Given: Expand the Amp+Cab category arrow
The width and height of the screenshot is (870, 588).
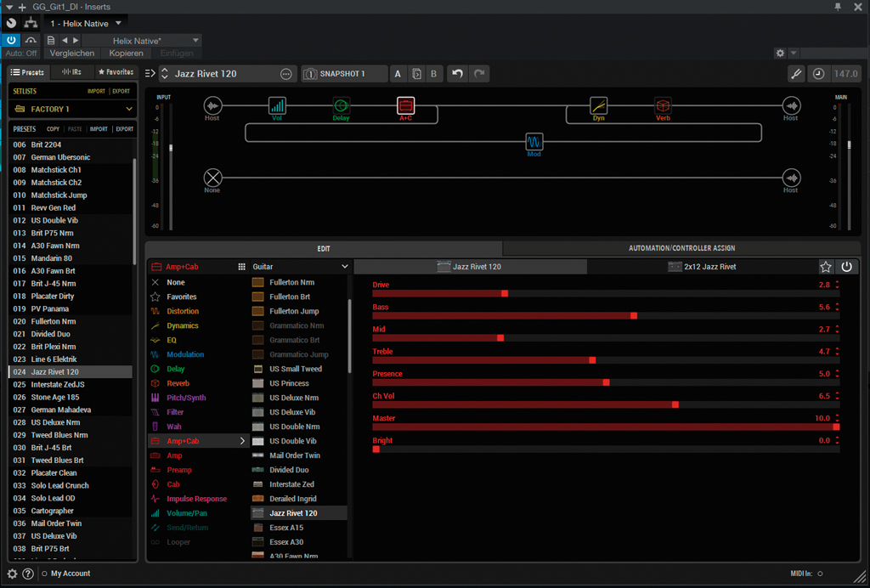Looking at the screenshot, I should point(242,441).
